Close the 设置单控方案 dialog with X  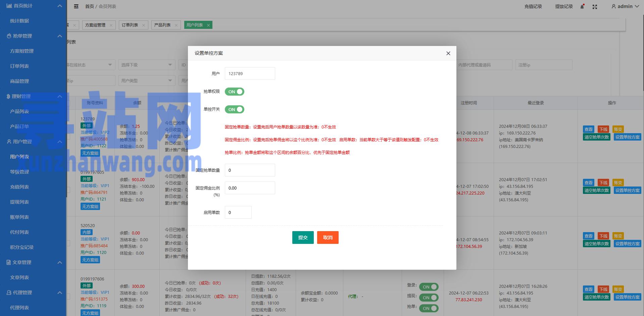(448, 53)
